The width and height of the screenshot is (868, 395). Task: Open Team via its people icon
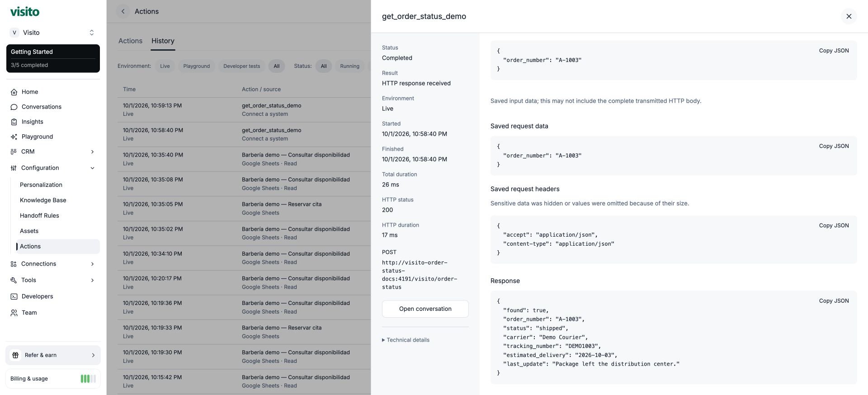pos(14,313)
